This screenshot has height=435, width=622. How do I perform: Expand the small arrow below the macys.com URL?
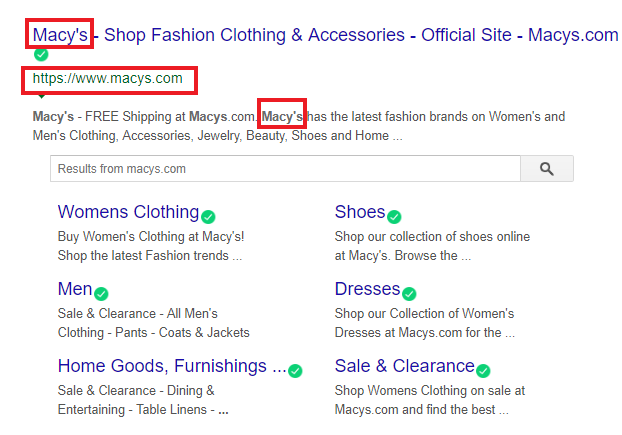(41, 96)
